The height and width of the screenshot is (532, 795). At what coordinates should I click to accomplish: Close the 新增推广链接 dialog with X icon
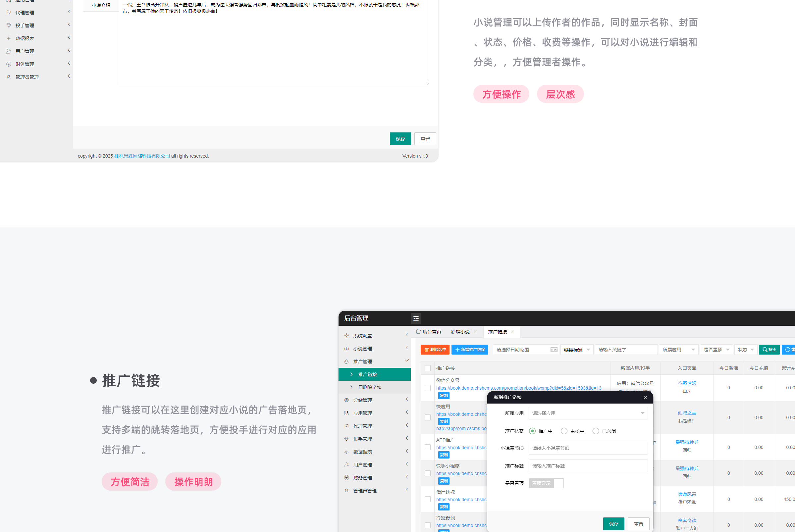pos(645,398)
